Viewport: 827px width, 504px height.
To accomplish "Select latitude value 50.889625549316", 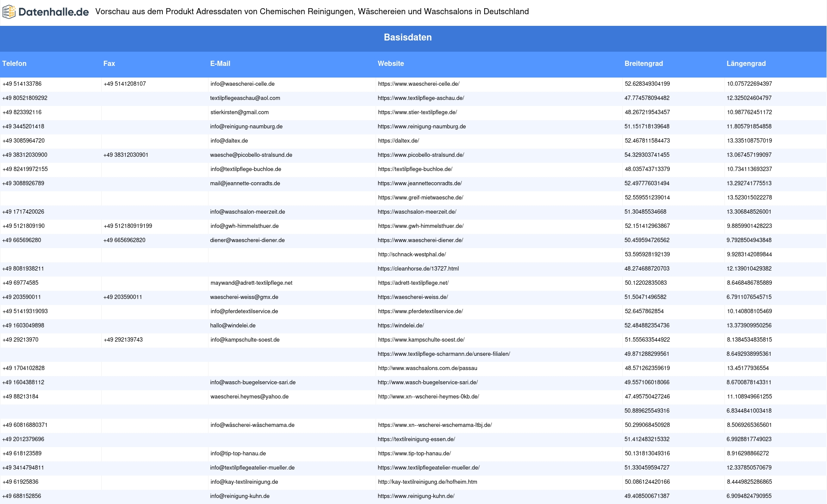I will (x=647, y=411).
